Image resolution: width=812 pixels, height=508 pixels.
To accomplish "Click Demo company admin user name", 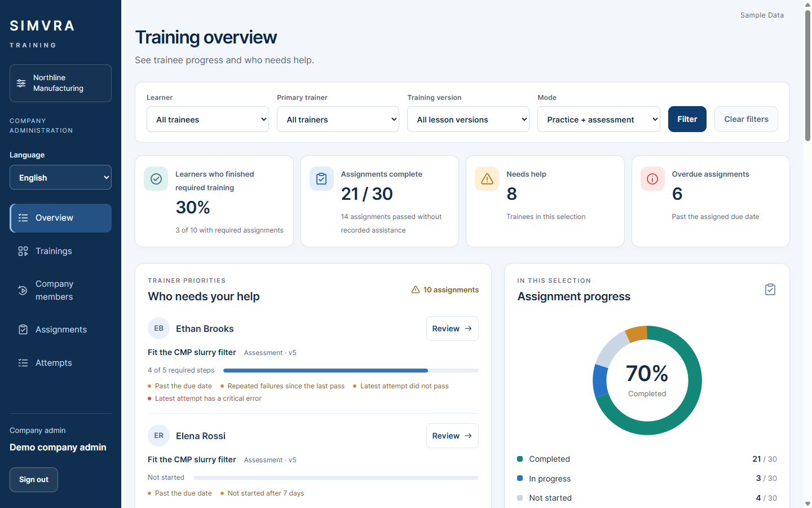I will coord(58,447).
